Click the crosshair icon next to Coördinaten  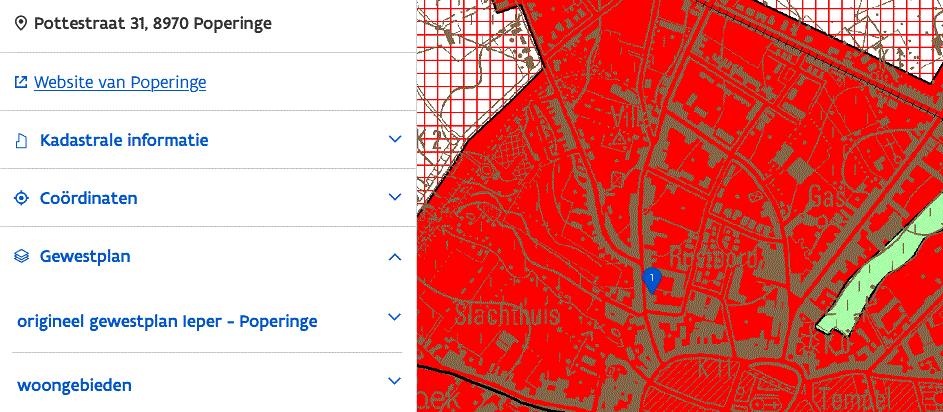point(21,198)
